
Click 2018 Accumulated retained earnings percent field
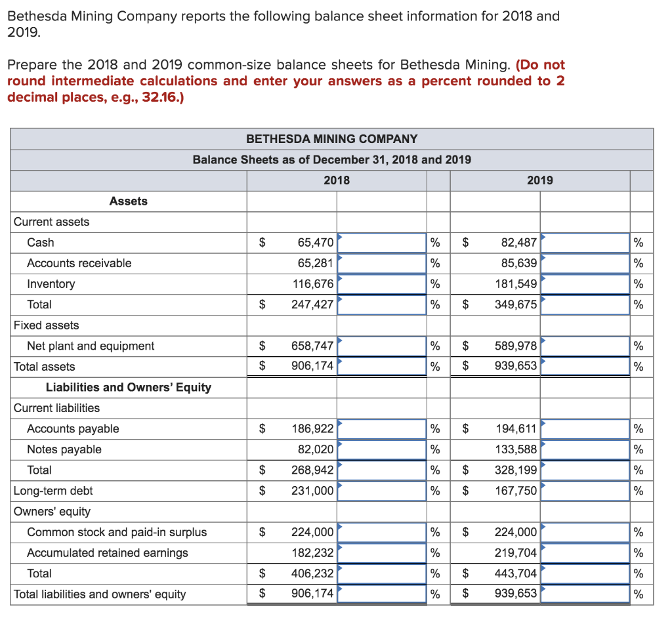click(x=381, y=553)
